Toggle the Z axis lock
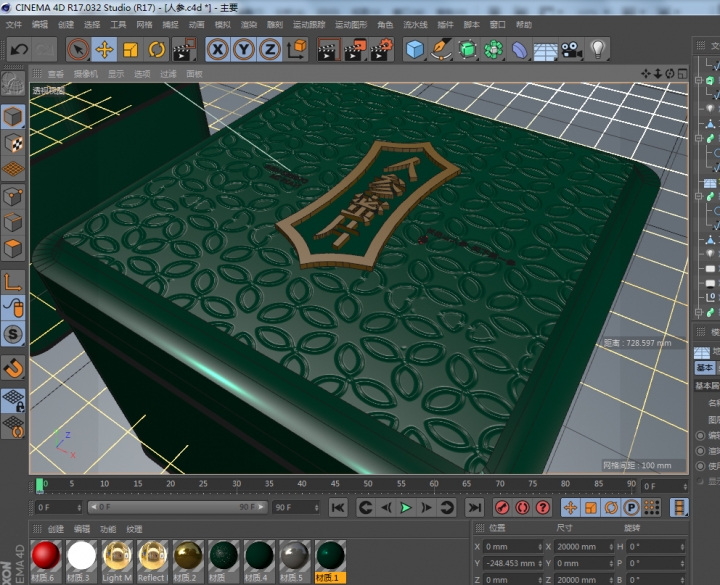The height and width of the screenshot is (585, 720). [x=269, y=48]
